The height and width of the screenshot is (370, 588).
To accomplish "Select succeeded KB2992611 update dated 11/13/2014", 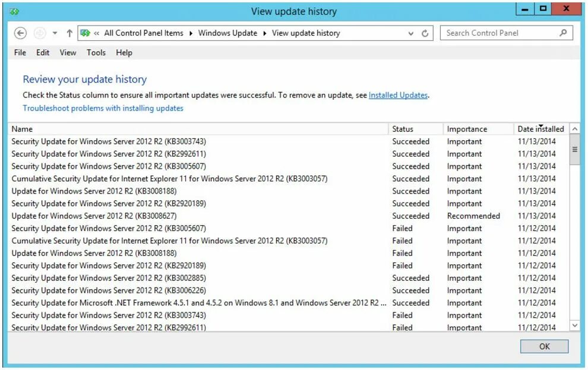I will 288,154.
